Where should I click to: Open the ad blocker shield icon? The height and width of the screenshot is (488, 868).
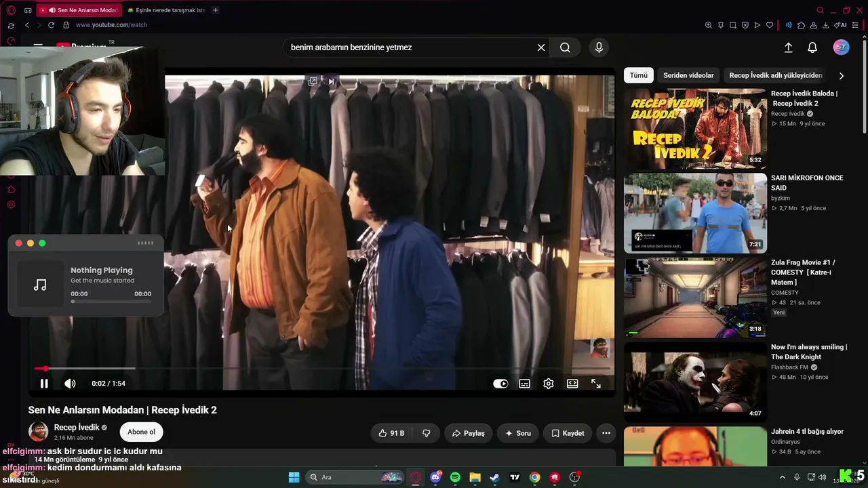click(x=745, y=25)
